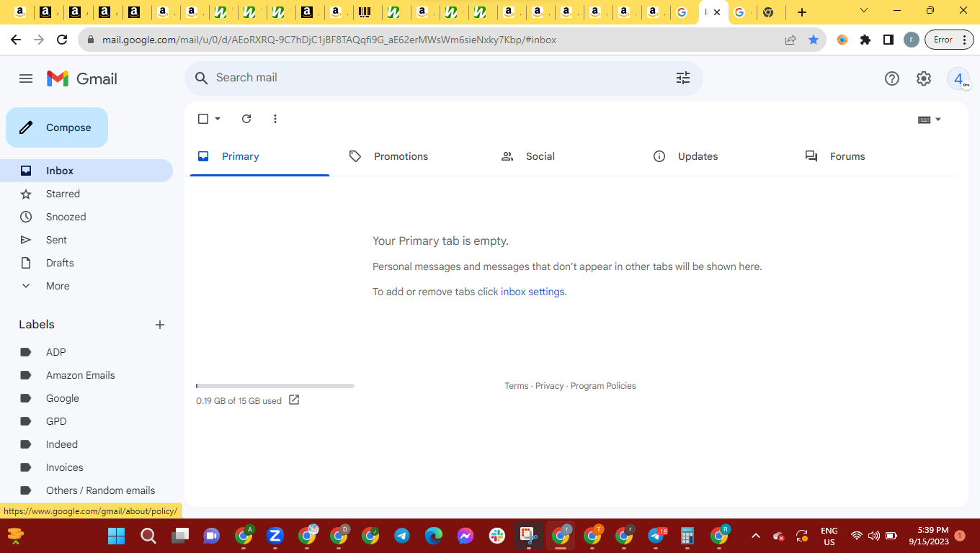This screenshot has height=553, width=980.
Task: Click the URL address bar
Action: point(432,40)
